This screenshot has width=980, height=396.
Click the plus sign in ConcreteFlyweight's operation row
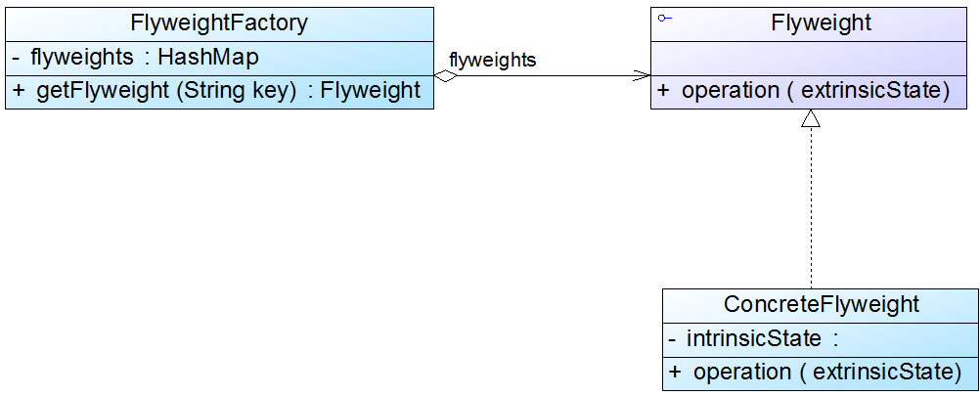(676, 373)
